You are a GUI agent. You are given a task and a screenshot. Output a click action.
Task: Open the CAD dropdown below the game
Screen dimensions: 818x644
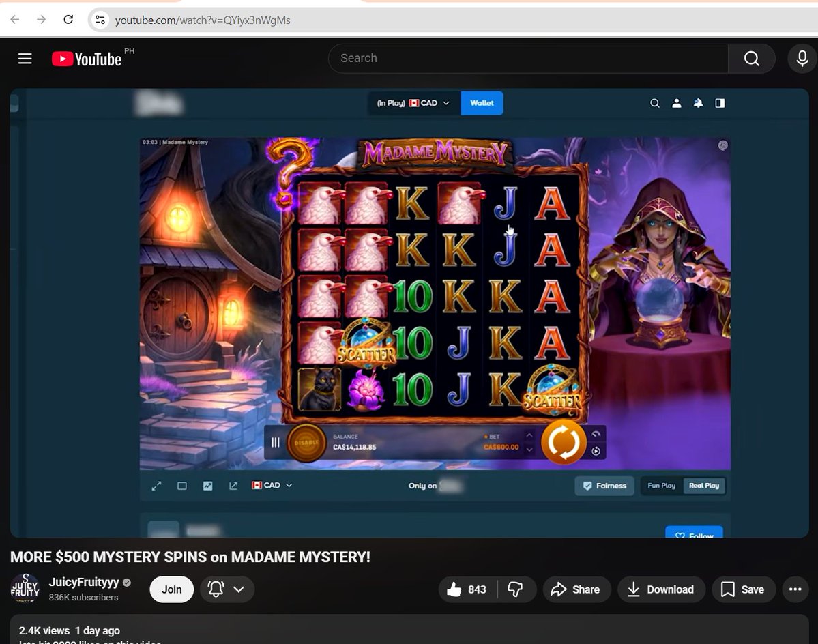tap(272, 486)
